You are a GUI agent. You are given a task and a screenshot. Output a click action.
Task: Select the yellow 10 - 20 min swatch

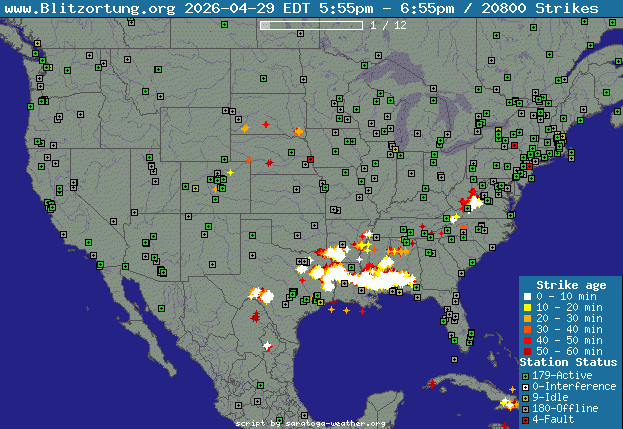point(527,308)
